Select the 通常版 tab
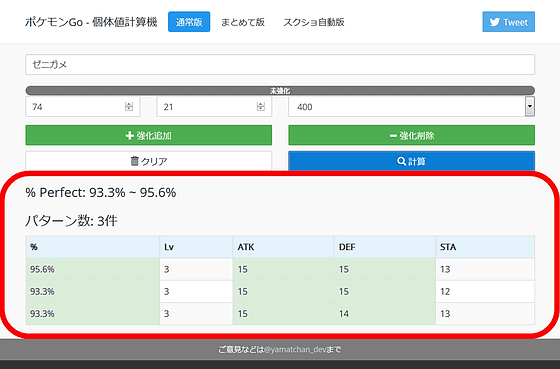The width and height of the screenshot is (560, 369). pos(189,22)
